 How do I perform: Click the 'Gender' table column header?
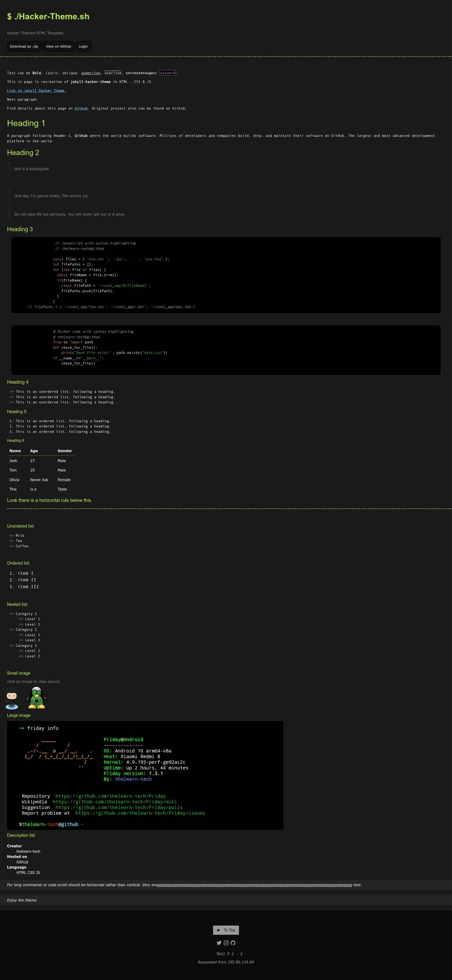click(65, 451)
